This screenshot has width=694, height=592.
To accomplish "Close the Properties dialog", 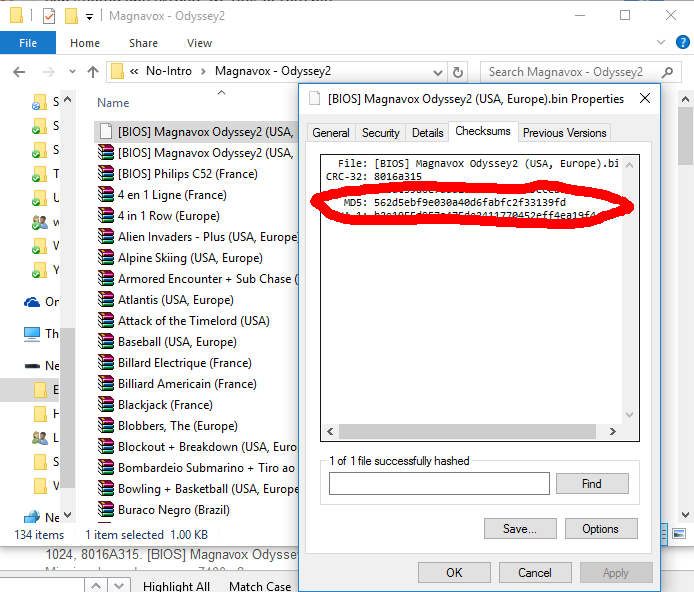I will 645,98.
